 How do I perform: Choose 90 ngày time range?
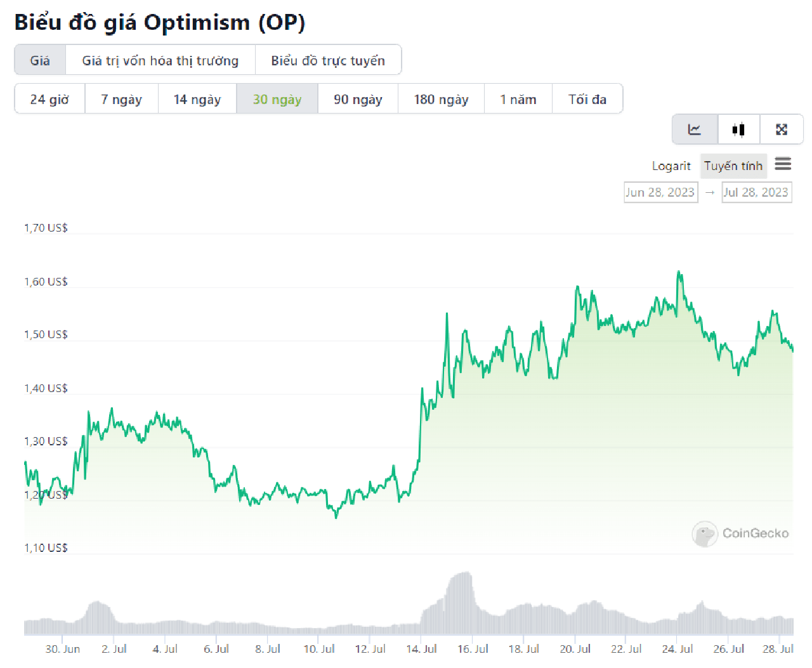[358, 99]
